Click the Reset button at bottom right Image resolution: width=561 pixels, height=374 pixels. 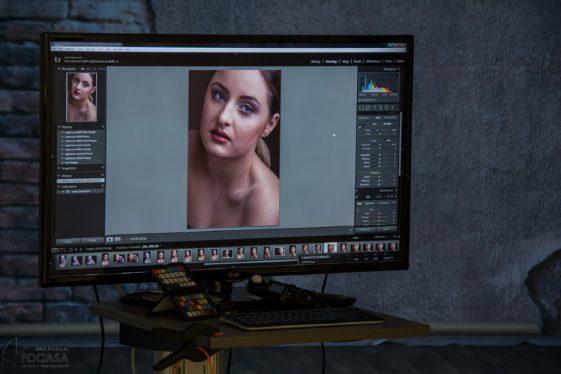386,229
